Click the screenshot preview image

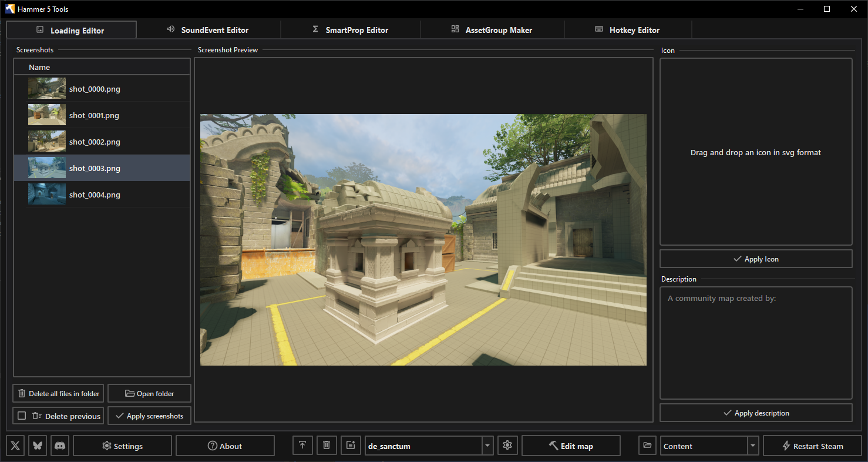point(423,240)
